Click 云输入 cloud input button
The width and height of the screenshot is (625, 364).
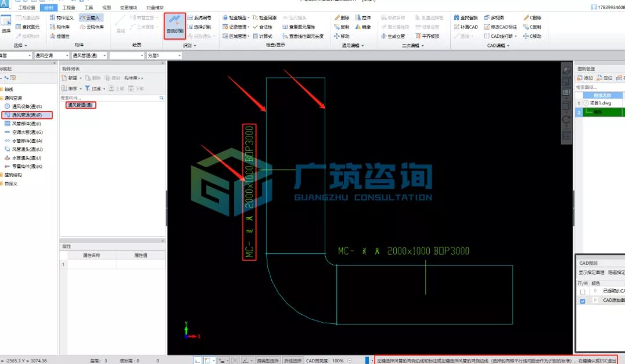point(89,17)
